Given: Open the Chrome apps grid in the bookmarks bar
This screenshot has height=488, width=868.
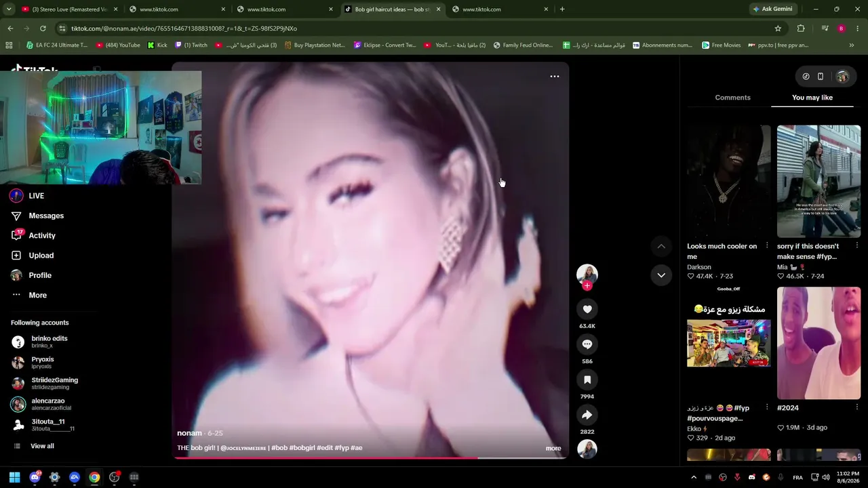Looking at the screenshot, I should coord(9,45).
